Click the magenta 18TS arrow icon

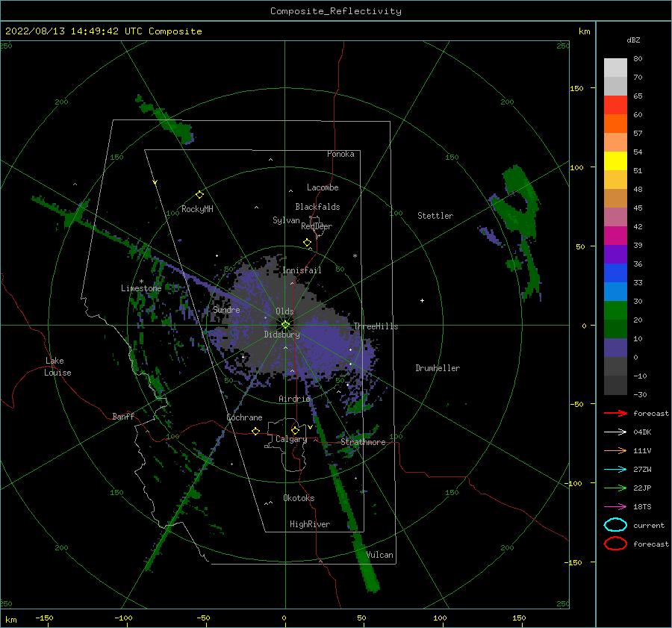coord(615,507)
